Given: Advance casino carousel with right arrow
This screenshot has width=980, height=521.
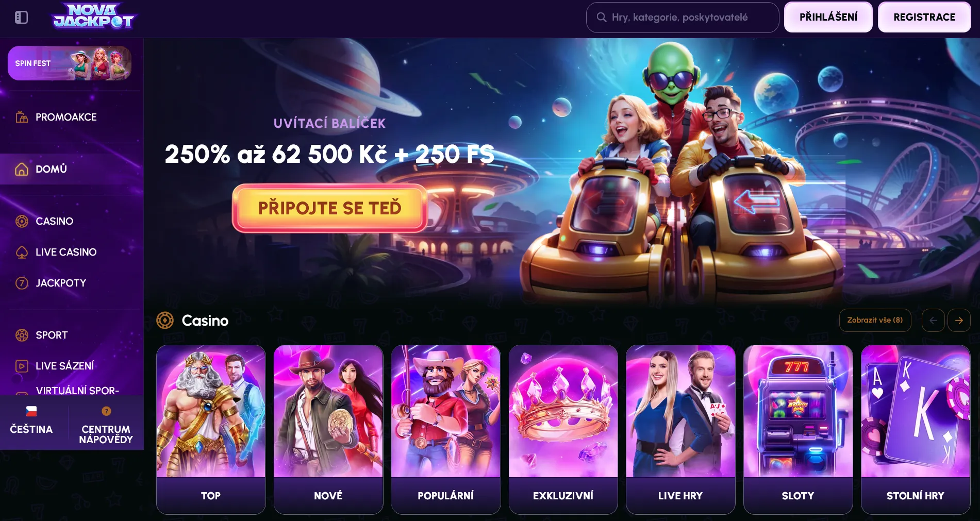Looking at the screenshot, I should 959,320.
